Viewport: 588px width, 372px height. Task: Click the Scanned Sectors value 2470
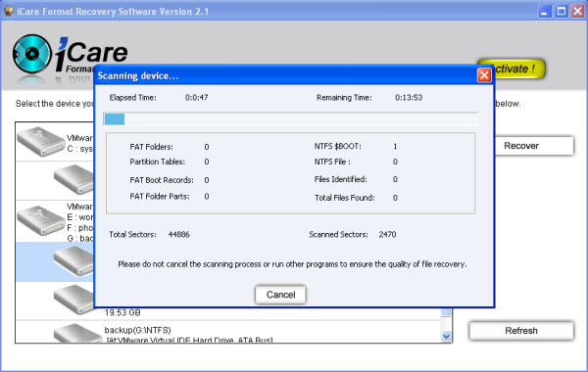(x=387, y=235)
